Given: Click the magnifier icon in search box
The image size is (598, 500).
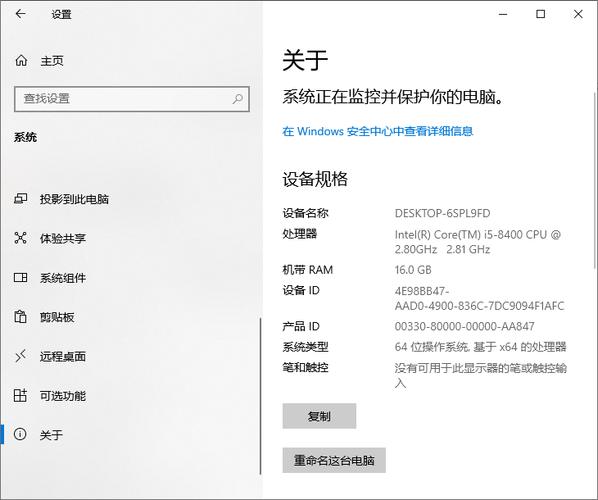Looking at the screenshot, I should pyautogui.click(x=238, y=99).
